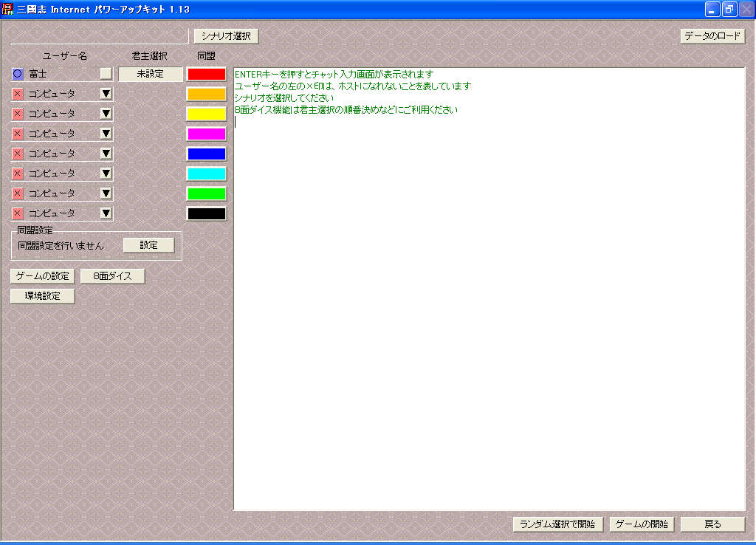Open the dropdown arrow on the yellow swatch row
756x545 pixels.
click(106, 114)
